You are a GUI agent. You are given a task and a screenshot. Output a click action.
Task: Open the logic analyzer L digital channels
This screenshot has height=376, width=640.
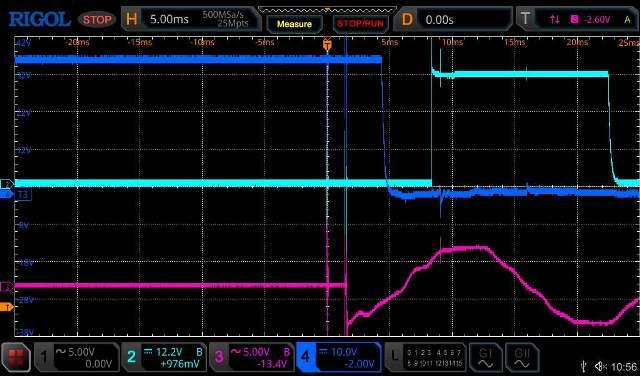(425, 357)
